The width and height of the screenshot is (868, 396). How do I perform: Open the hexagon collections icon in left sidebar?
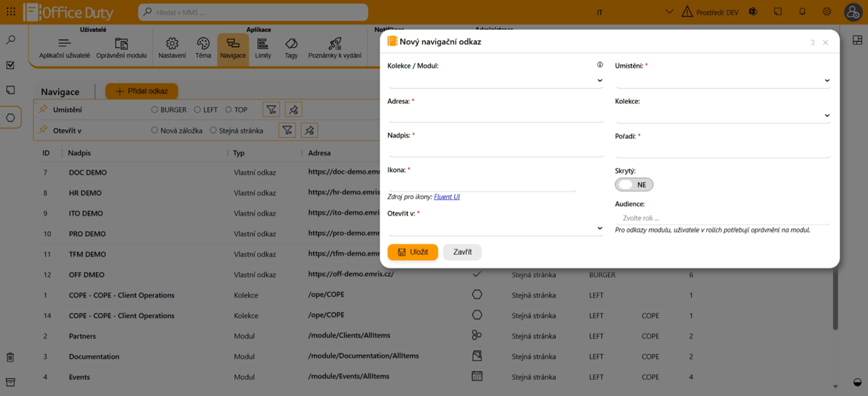(10, 117)
